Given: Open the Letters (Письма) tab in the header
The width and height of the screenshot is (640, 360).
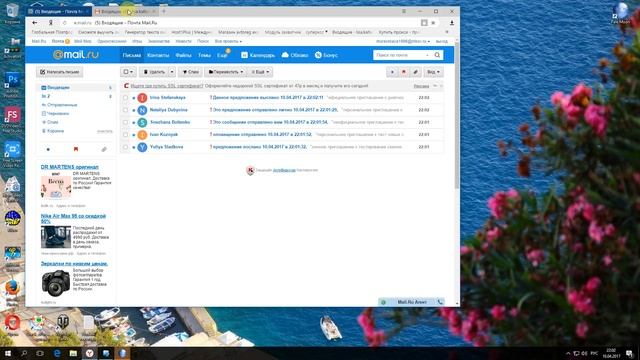Looking at the screenshot, I should (x=131, y=55).
